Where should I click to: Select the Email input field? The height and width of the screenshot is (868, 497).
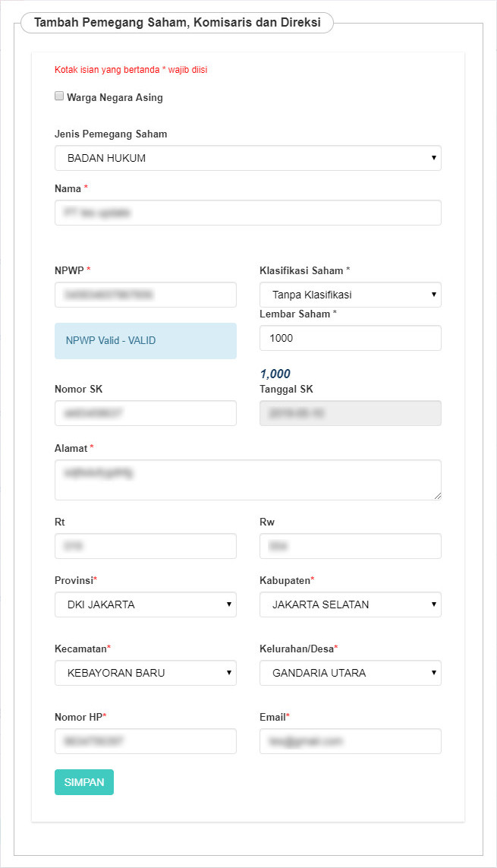coord(350,741)
